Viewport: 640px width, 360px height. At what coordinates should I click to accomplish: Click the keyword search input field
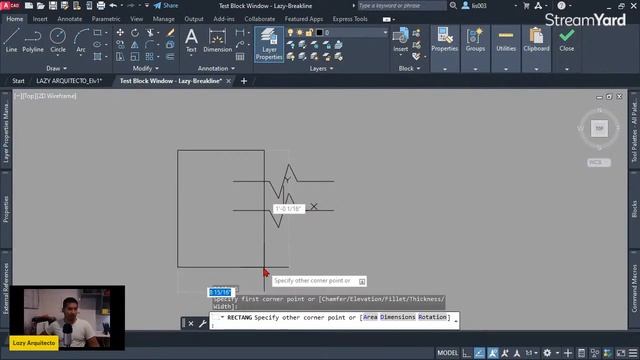[402, 6]
